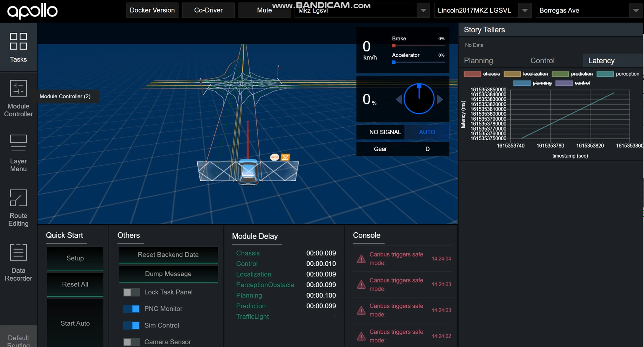Disable the PNC Monitor toggle
644x347 pixels.
[131, 309]
